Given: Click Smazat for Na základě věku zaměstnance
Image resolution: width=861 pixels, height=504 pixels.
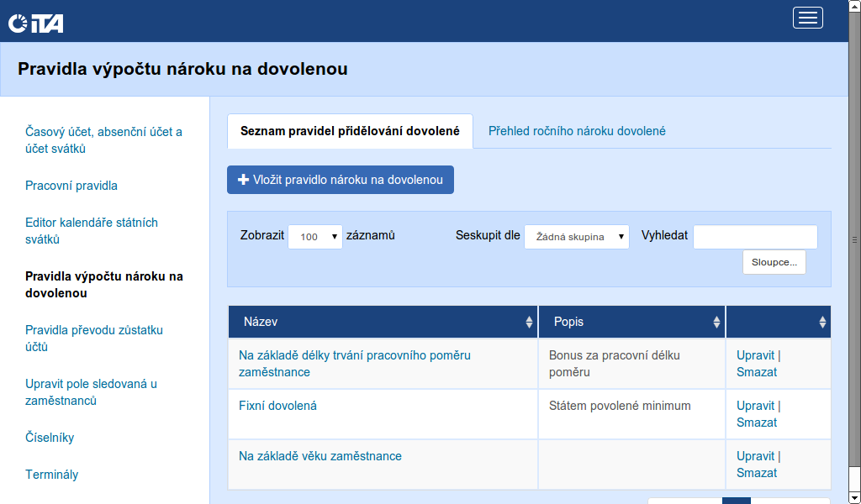Looking at the screenshot, I should point(757,473).
